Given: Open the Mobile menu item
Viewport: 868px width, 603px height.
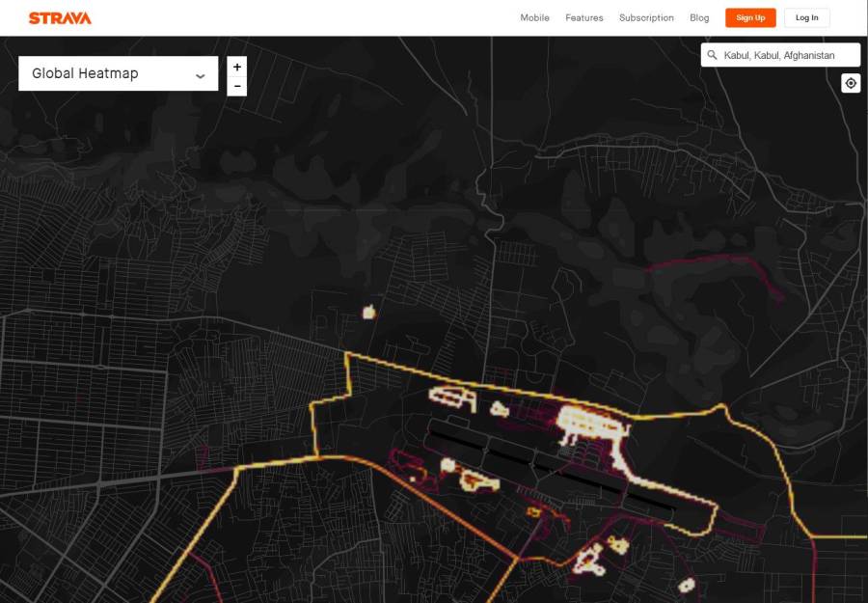Looking at the screenshot, I should pos(534,17).
